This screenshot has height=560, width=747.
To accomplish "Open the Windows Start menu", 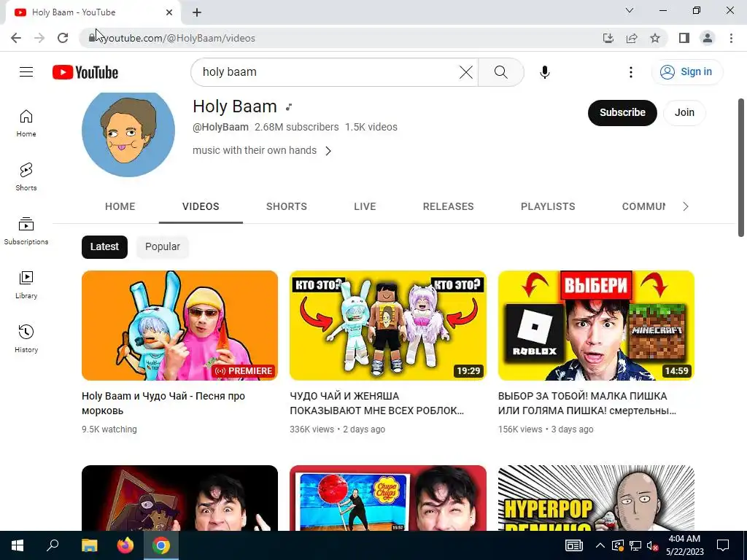I will (18, 545).
